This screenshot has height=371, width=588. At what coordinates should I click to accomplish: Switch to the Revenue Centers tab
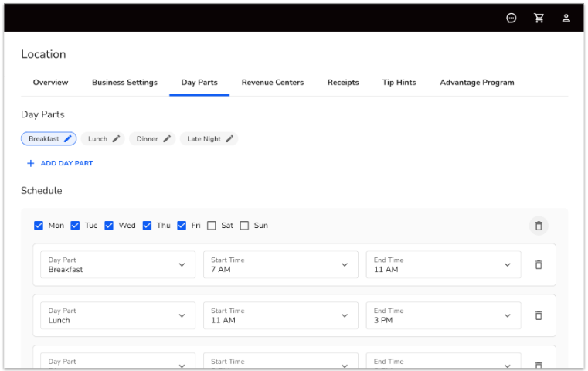[x=272, y=83]
